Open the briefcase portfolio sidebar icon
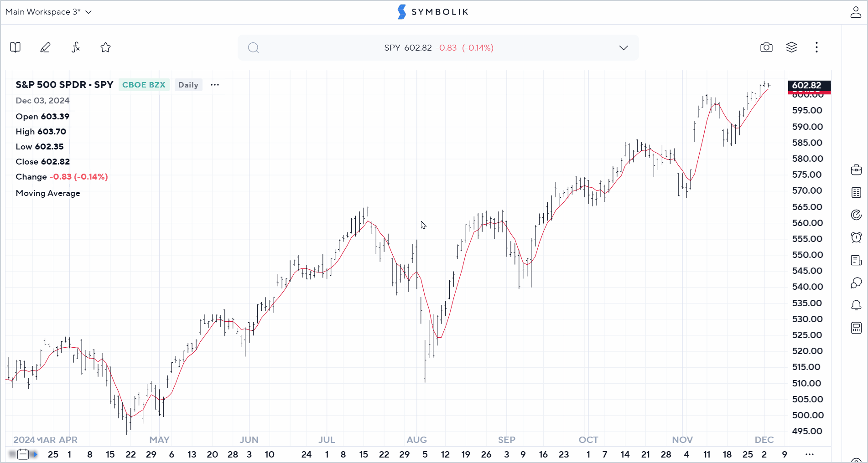 pyautogui.click(x=856, y=170)
